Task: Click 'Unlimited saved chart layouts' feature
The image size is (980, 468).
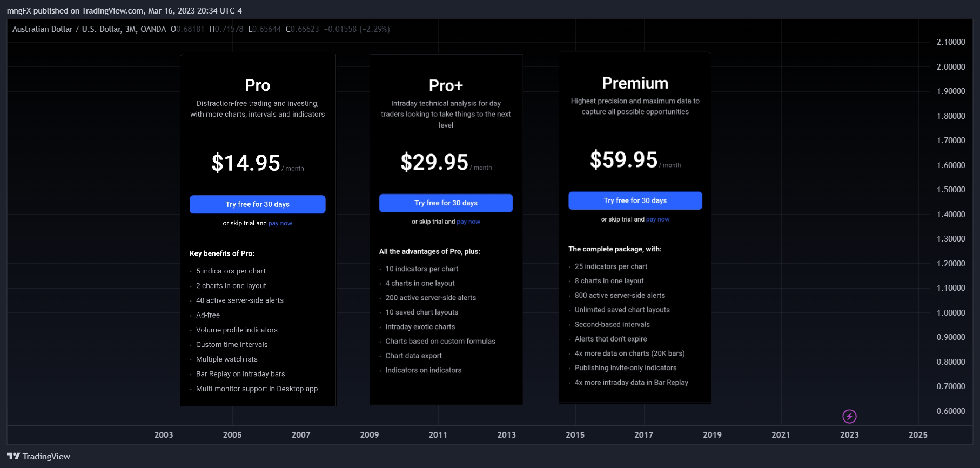Action: click(x=622, y=310)
